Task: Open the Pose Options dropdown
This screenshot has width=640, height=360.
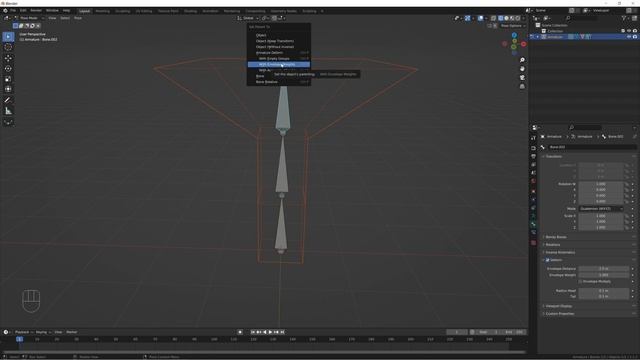Action: (513, 26)
